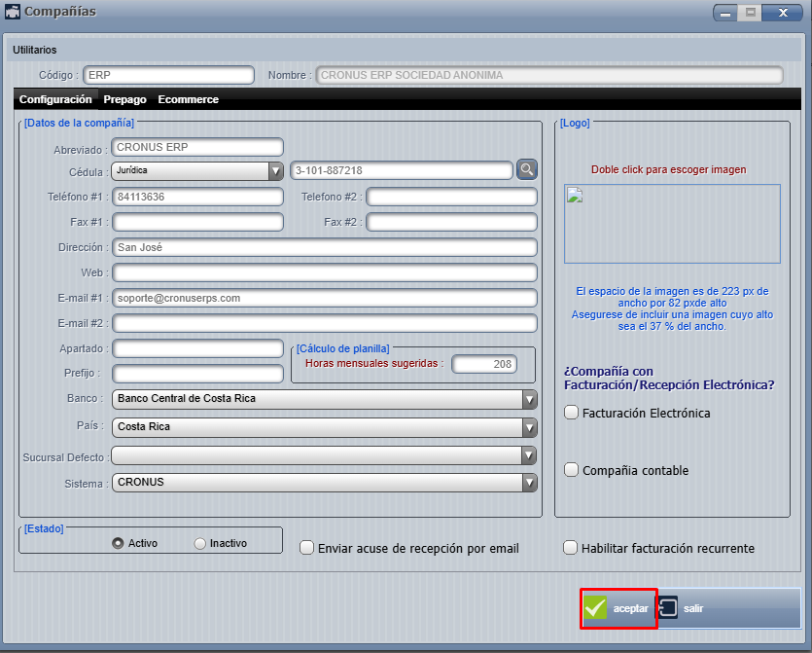Image resolution: width=812 pixels, height=653 pixels.
Task: Click the Horas mensuales sugeridas field
Action: click(484, 364)
